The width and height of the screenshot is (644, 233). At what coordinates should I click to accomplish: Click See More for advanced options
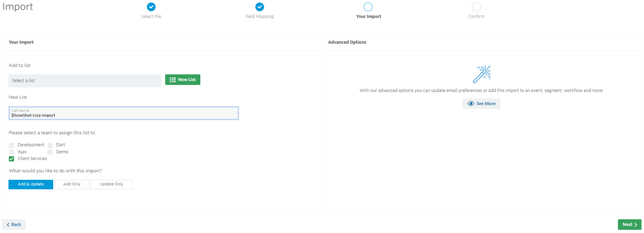pos(481,104)
